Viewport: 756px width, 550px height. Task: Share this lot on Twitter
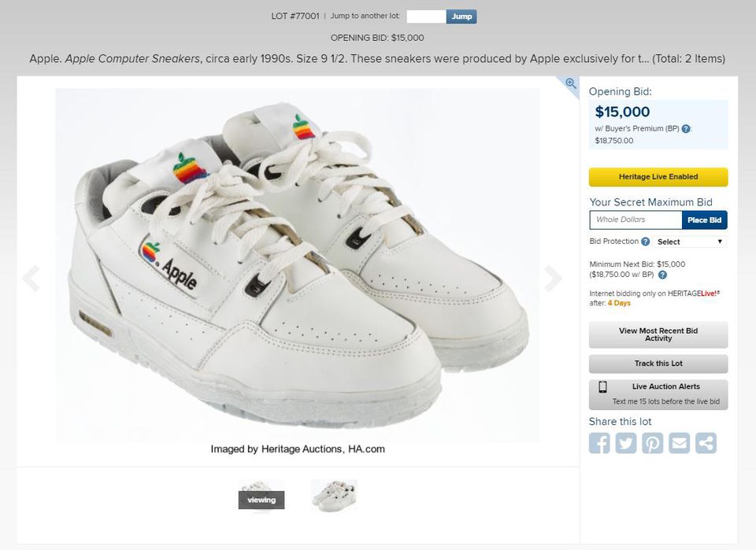[626, 443]
